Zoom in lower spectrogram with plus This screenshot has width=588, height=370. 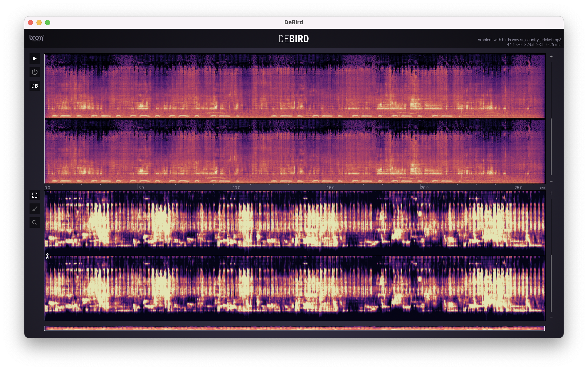551,193
